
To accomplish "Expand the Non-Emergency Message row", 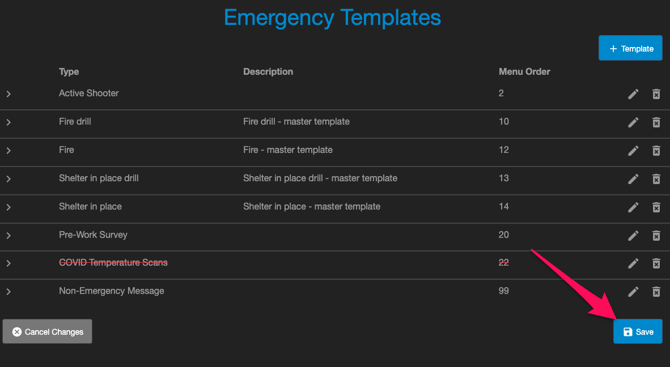I will click(9, 292).
